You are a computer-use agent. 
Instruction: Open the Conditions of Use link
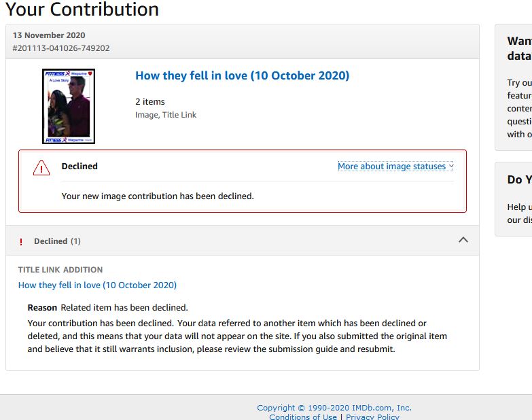point(302,417)
